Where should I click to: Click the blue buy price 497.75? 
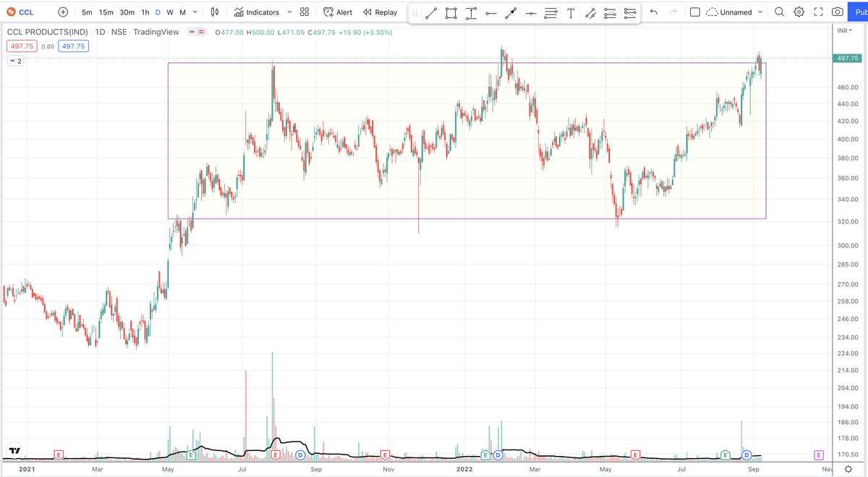[73, 46]
